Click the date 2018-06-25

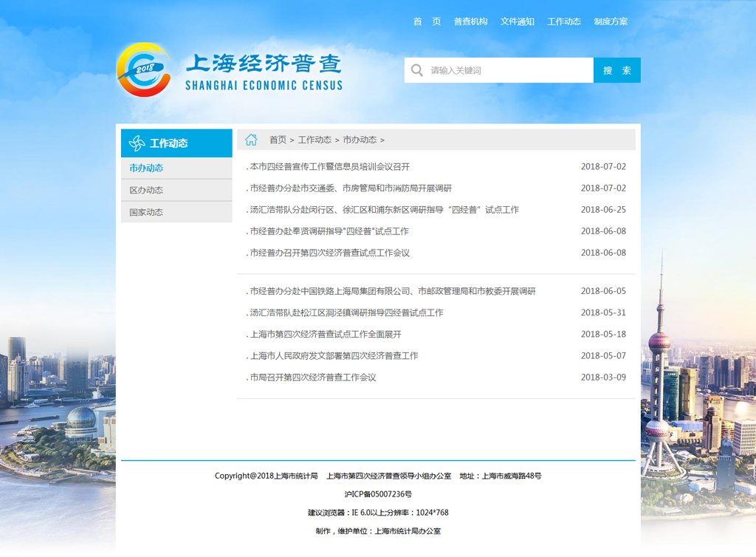603,210
